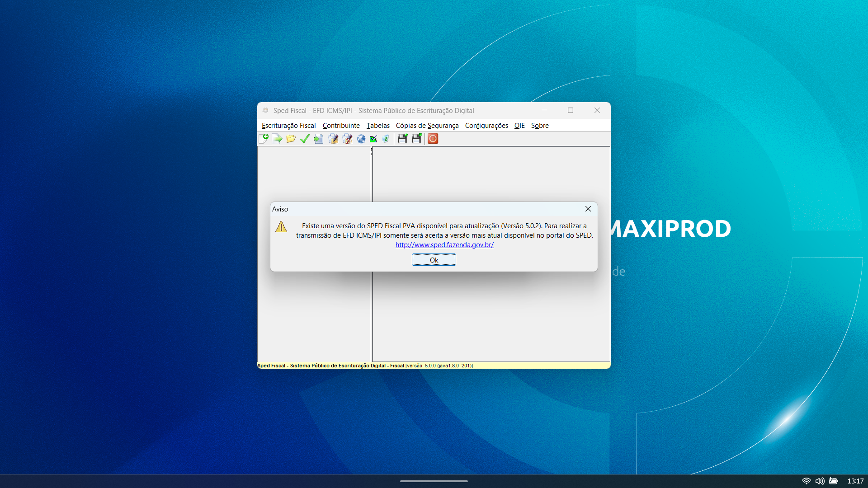Click the first floppy disk backup icon
Viewport: 868px width, 488px height.
coord(402,139)
